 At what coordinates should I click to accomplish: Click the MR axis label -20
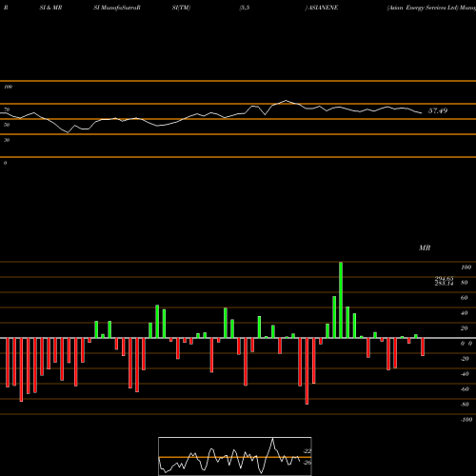tap(465, 359)
